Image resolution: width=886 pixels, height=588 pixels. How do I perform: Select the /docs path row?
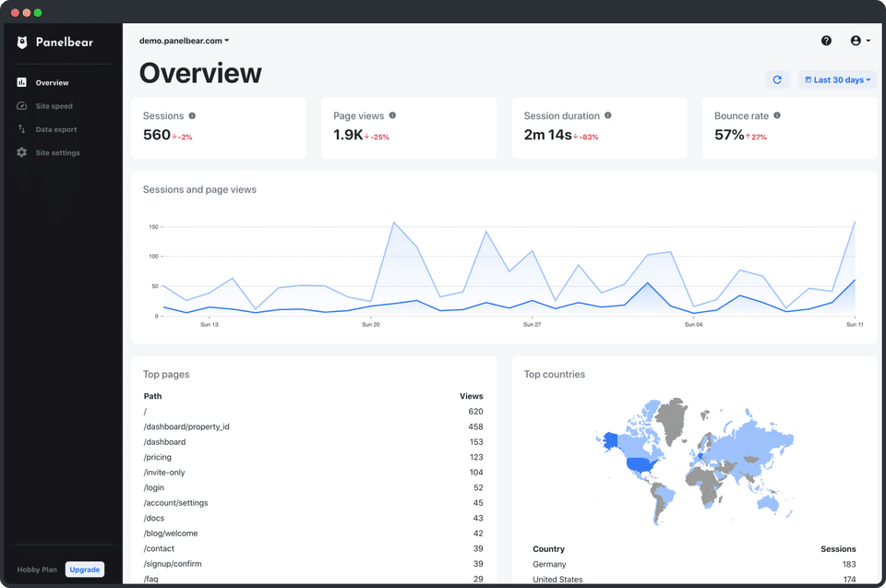[314, 519]
